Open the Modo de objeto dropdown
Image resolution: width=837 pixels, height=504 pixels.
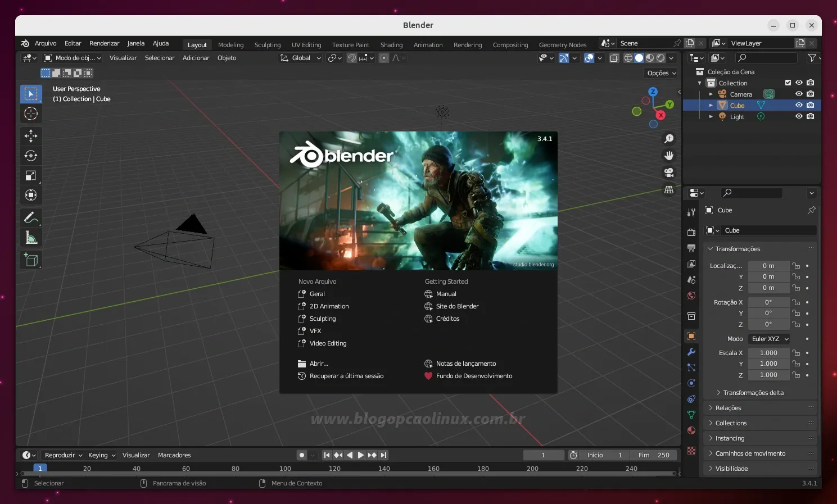point(73,58)
